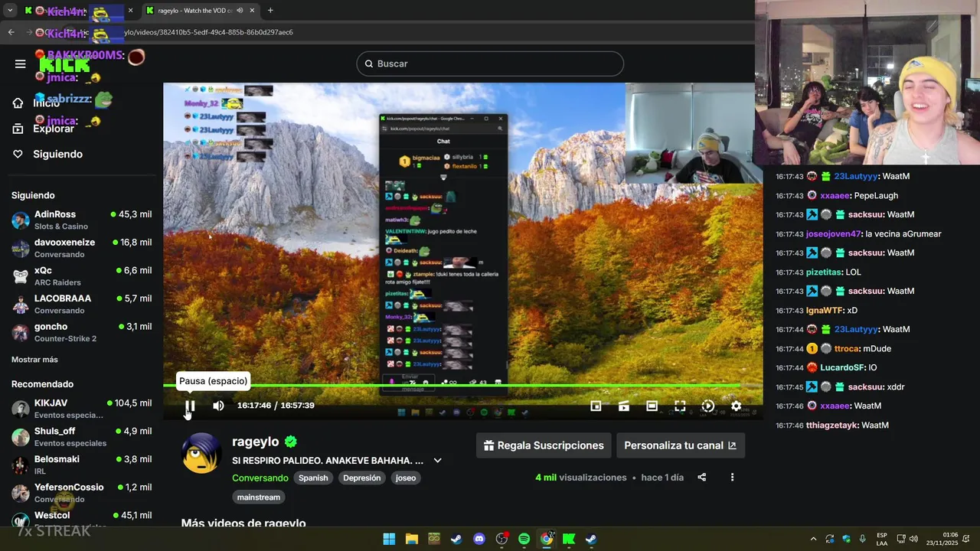Viewport: 980px width, 551px height.
Task: Open video player settings gear
Action: pyautogui.click(x=736, y=406)
